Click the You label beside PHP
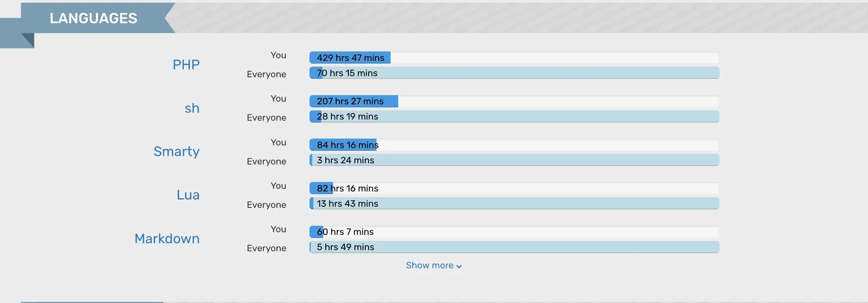Viewport: 868px width, 303px height. (x=278, y=55)
